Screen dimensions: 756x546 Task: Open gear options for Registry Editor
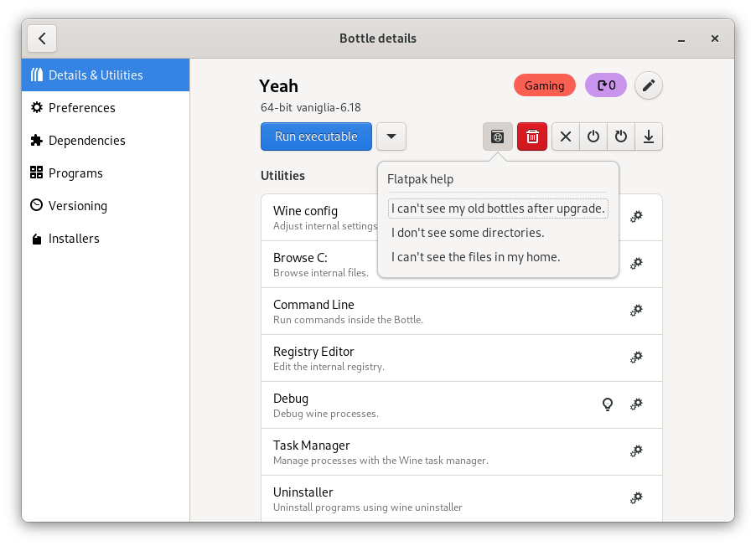coord(636,358)
